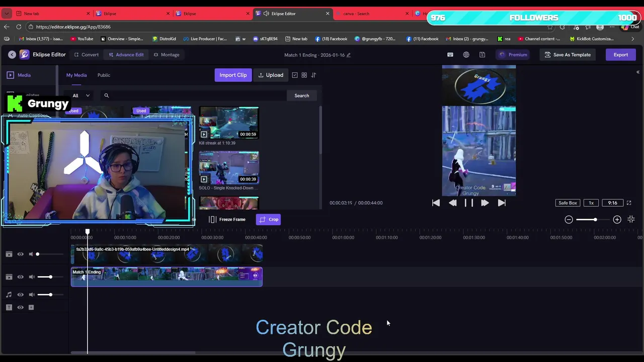Click the save disk icon
Viewport: 644px width, 362px height.
coord(482,55)
